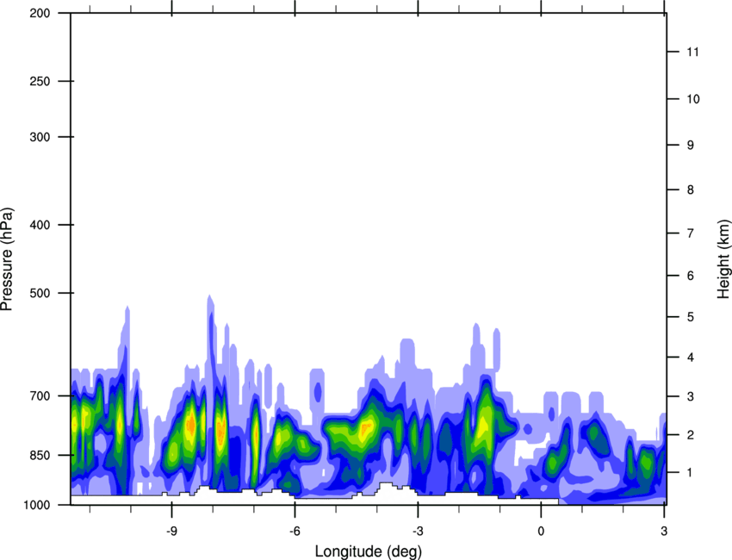Click the 'Height (km)' axis title
The height and width of the screenshot is (560, 732).
(x=723, y=258)
